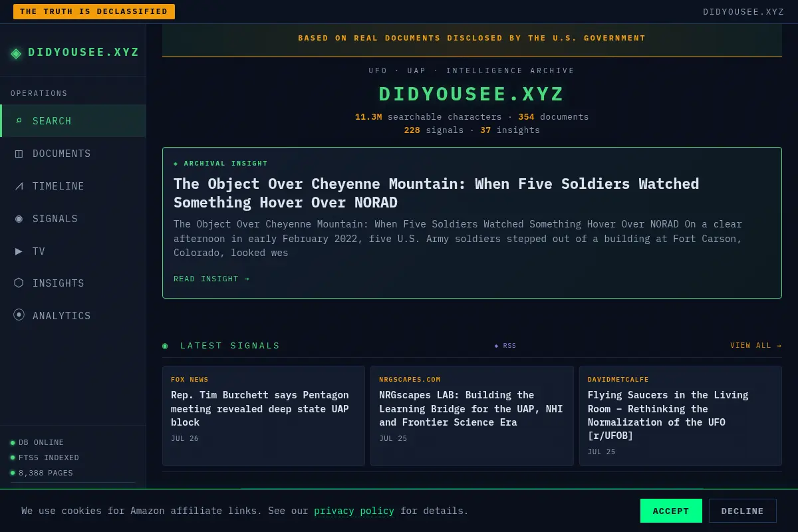Click the FOX NEWS source label
The image size is (798, 532).
[190, 380]
